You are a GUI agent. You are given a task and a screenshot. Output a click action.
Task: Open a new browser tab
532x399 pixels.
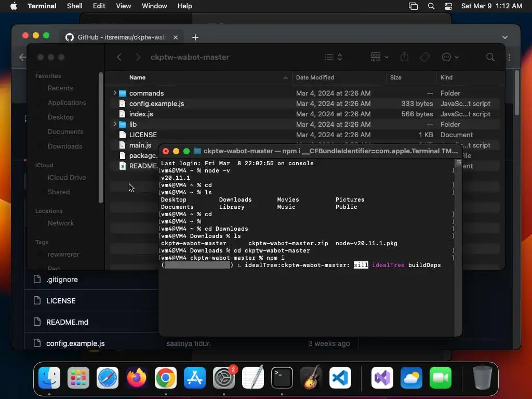pyautogui.click(x=195, y=37)
